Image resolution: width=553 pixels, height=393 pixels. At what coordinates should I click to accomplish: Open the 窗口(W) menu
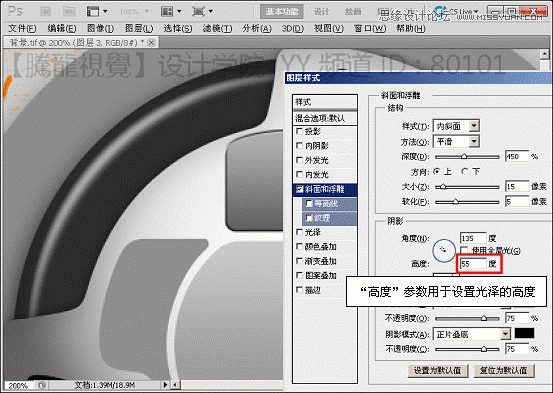coord(370,28)
